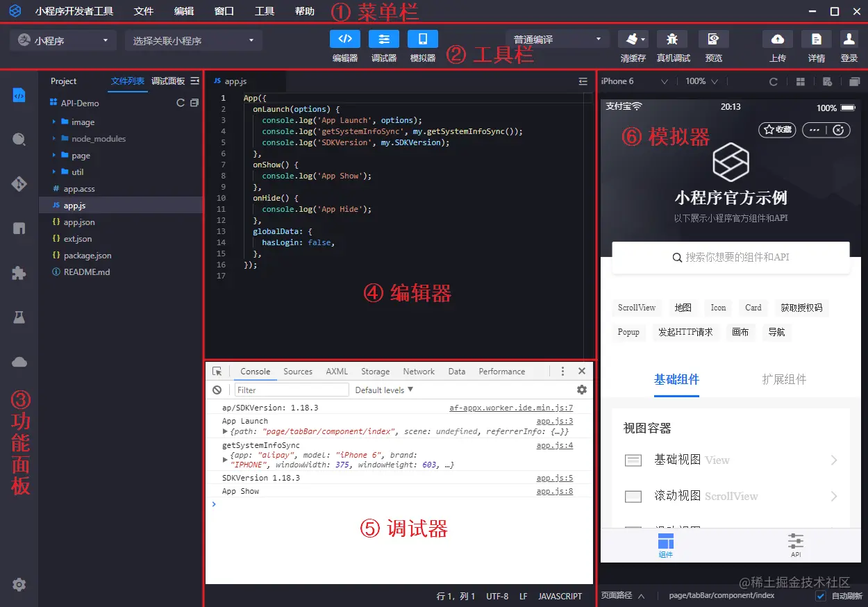Open the 选择关联小程序 dropdown
Image resolution: width=868 pixels, height=607 pixels.
pyautogui.click(x=194, y=40)
